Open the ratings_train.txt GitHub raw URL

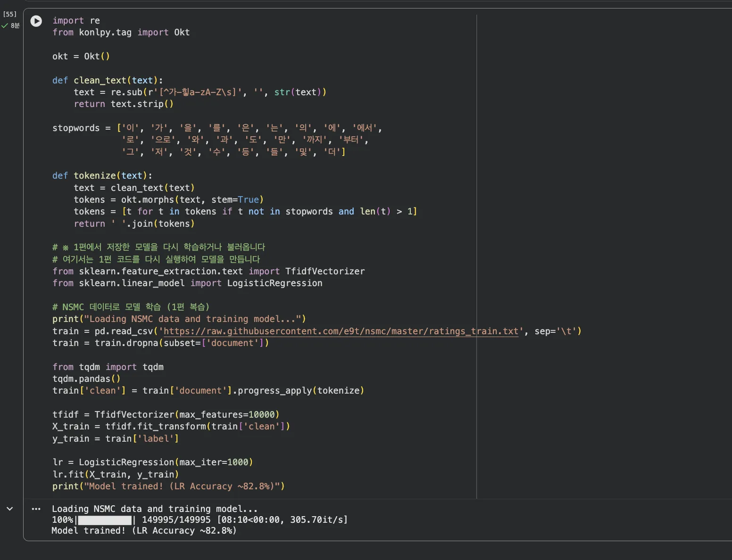click(x=341, y=331)
